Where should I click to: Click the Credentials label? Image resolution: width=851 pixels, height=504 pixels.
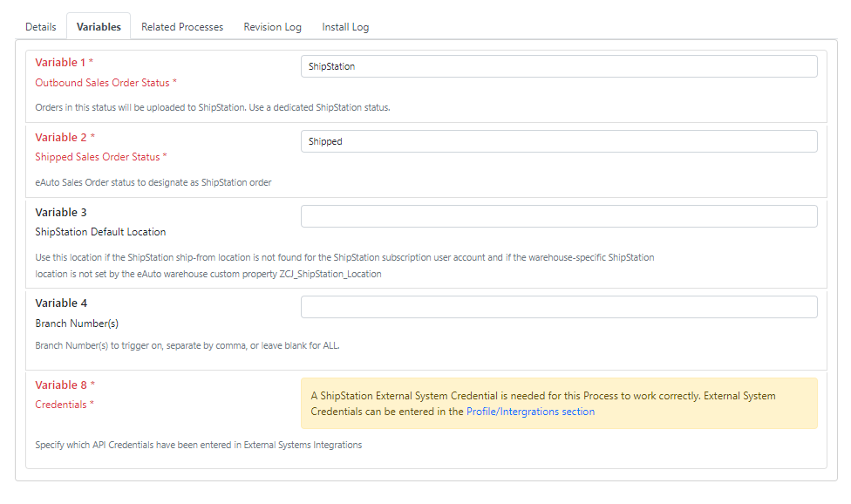click(x=65, y=405)
